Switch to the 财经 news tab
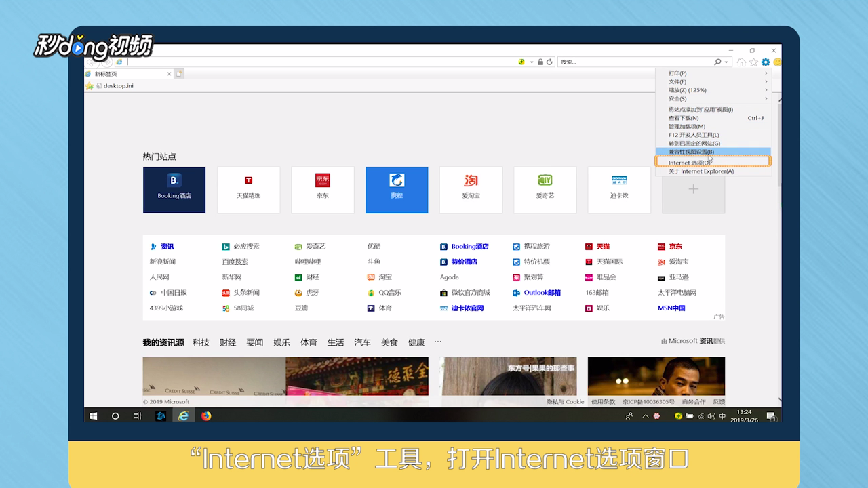Viewport: 868px width, 488px height. click(228, 342)
